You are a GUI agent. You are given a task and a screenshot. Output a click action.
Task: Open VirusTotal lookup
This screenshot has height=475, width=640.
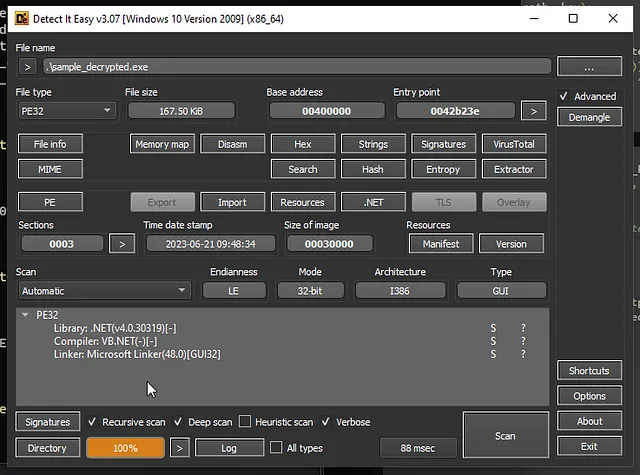click(514, 144)
